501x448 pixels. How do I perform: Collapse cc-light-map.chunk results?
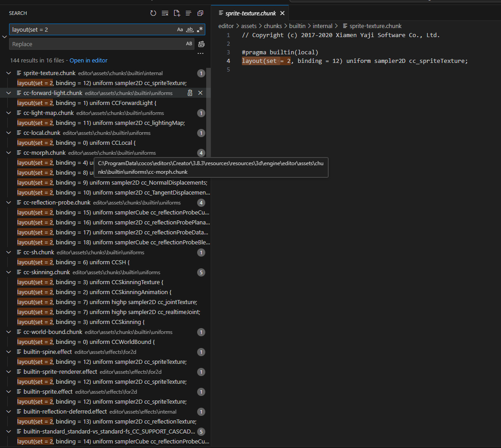pos(9,113)
